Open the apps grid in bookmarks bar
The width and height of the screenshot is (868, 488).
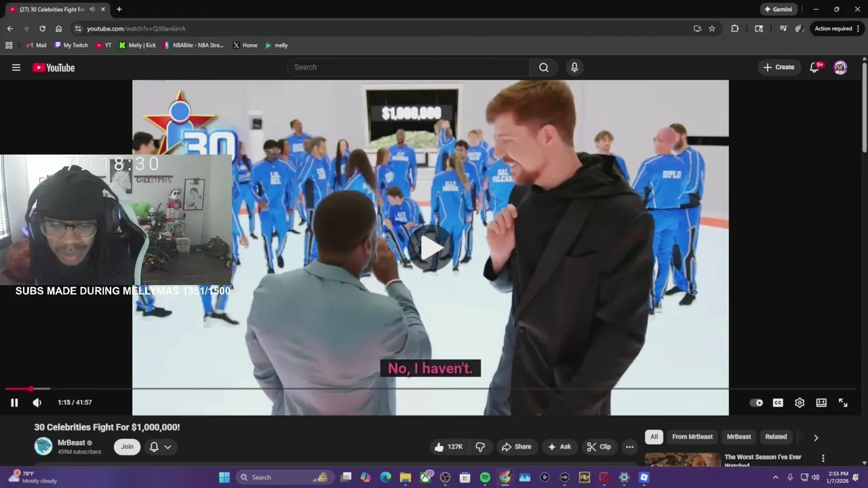[9, 45]
